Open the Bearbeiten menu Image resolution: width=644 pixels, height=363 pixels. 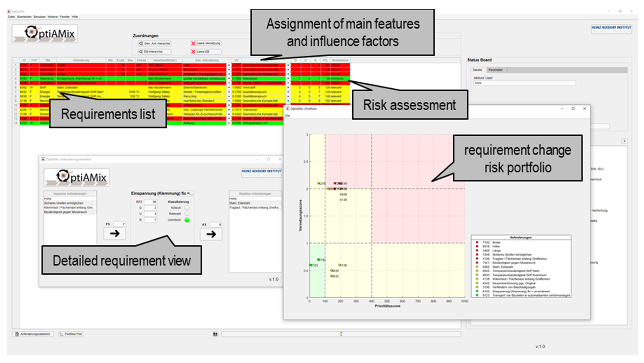(24, 17)
